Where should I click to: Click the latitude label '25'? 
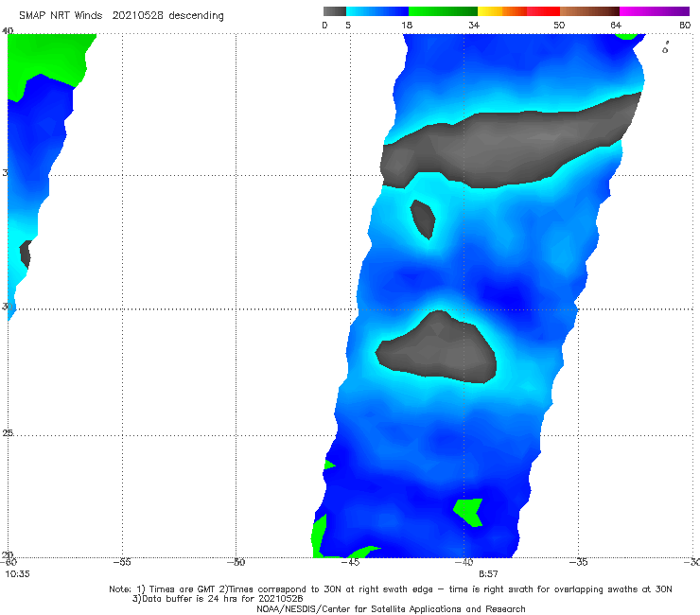click(8, 433)
